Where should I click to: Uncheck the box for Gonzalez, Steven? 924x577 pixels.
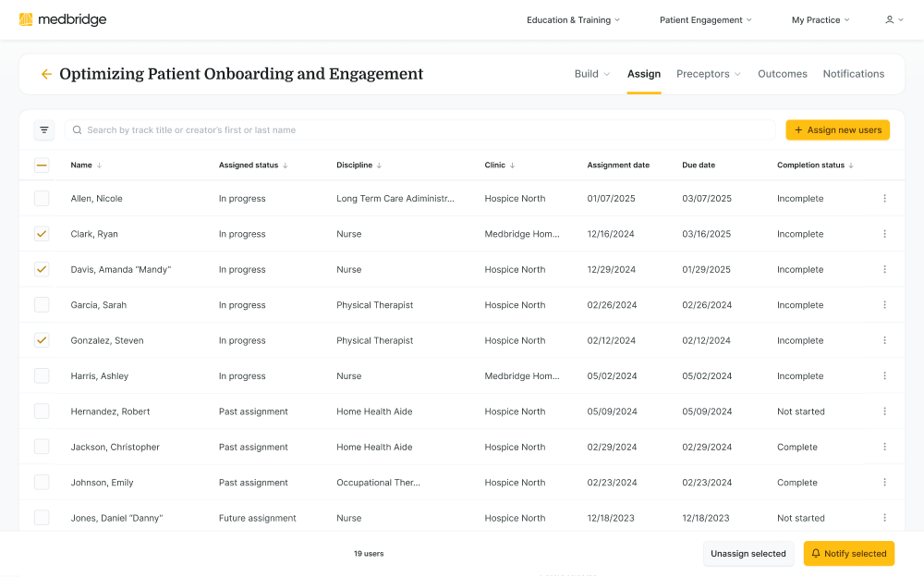(42, 340)
